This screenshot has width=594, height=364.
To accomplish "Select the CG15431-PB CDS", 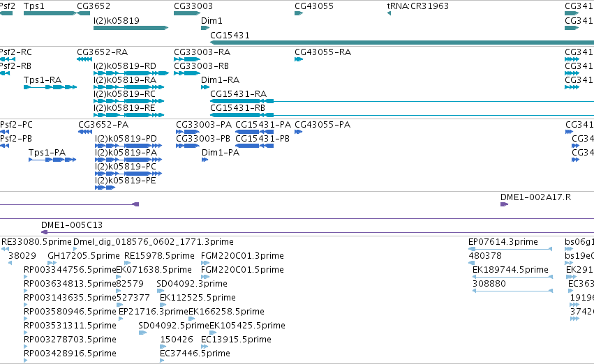I will [x=254, y=146].
